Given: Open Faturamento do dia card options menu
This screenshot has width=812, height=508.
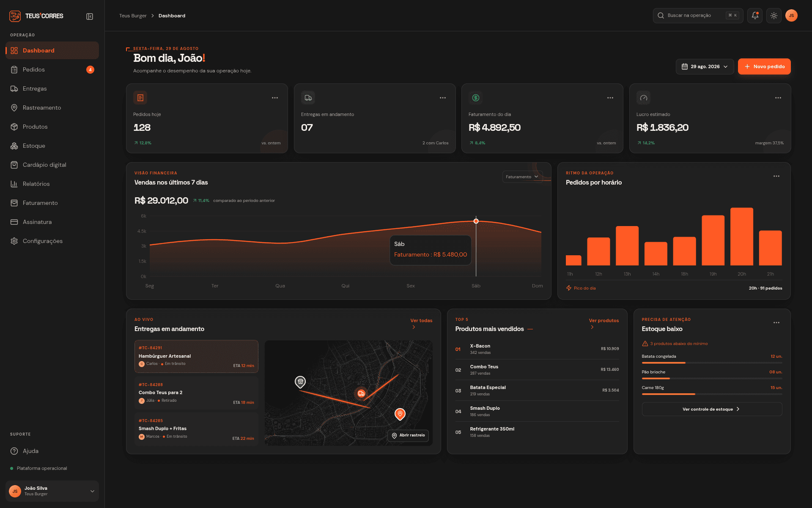Looking at the screenshot, I should [610, 98].
